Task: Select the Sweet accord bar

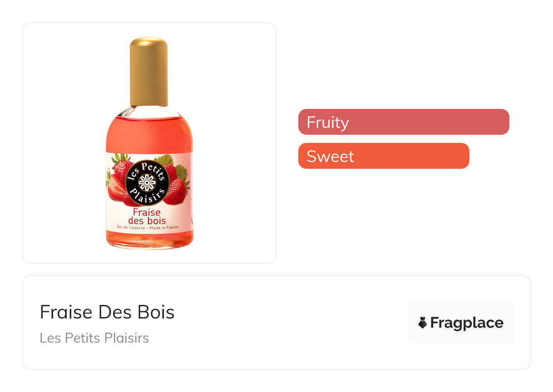Action: pyautogui.click(x=383, y=156)
